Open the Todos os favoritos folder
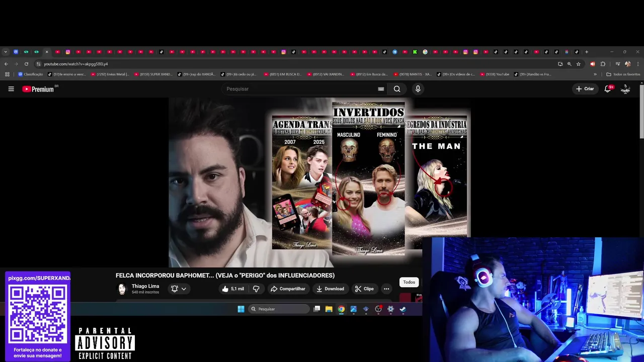 (x=623, y=74)
